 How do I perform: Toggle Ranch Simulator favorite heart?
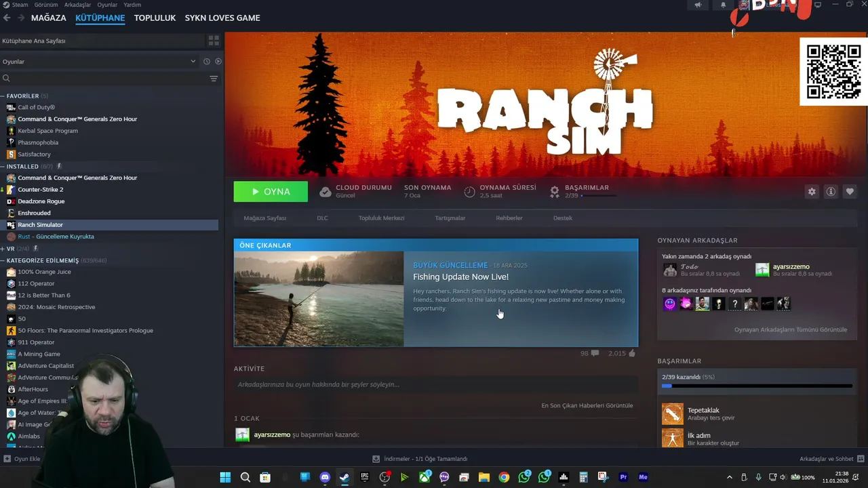[x=850, y=192]
